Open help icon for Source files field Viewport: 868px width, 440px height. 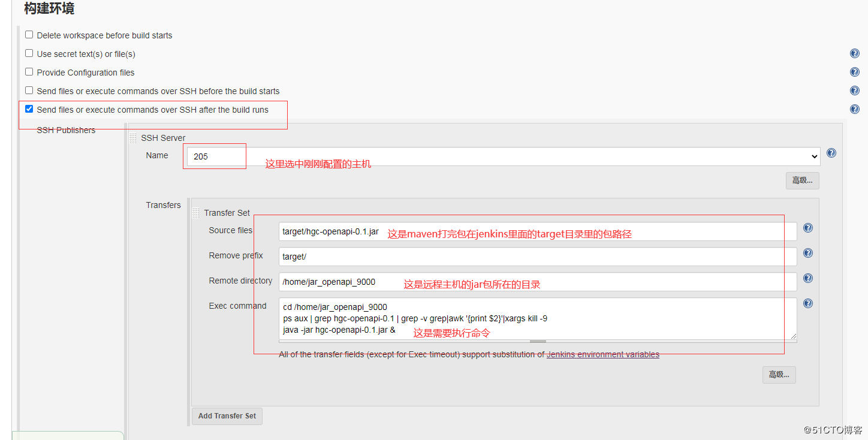click(808, 228)
